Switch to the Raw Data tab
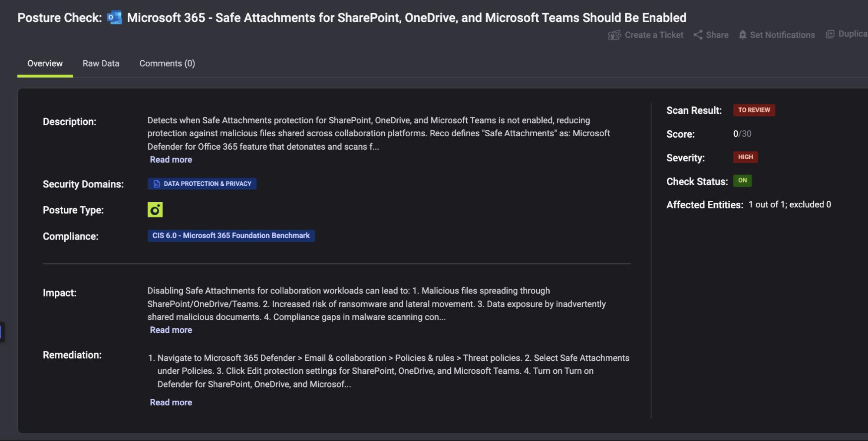This screenshot has height=441, width=868. point(101,63)
